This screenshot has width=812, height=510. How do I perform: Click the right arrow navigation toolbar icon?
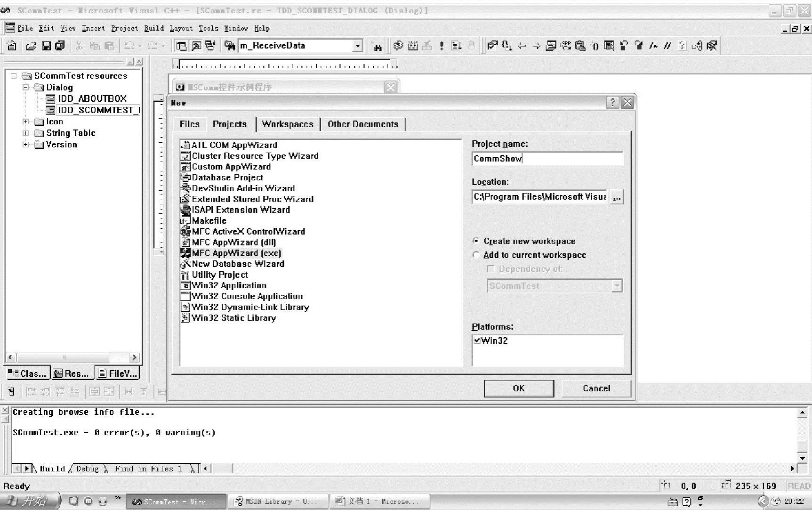point(536,46)
